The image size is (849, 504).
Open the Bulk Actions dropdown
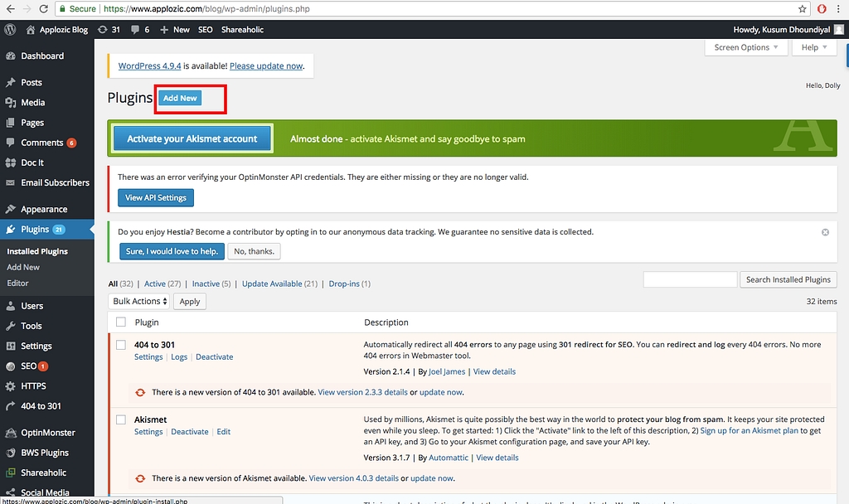(139, 302)
